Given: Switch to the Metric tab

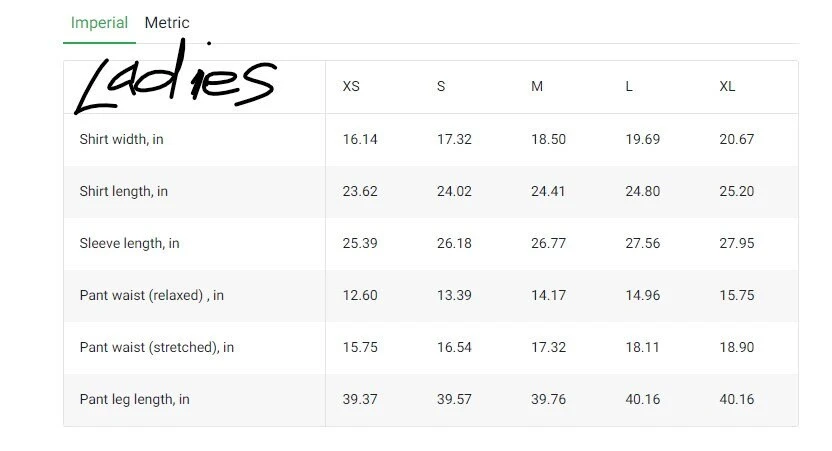Looking at the screenshot, I should click(167, 23).
